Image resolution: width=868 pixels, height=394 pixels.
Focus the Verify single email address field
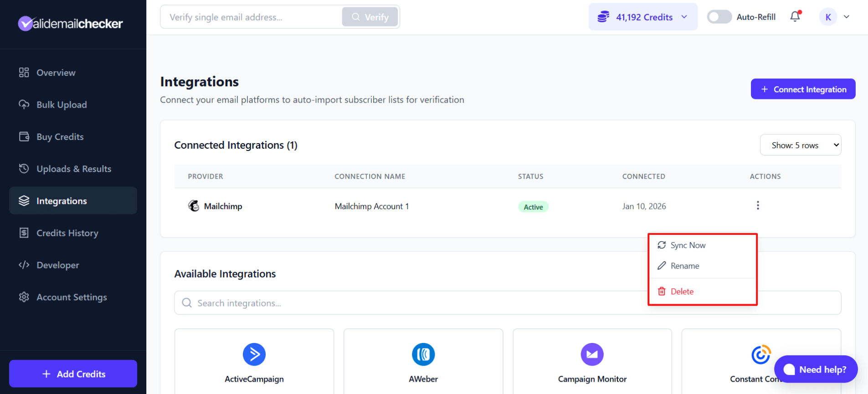tap(251, 17)
